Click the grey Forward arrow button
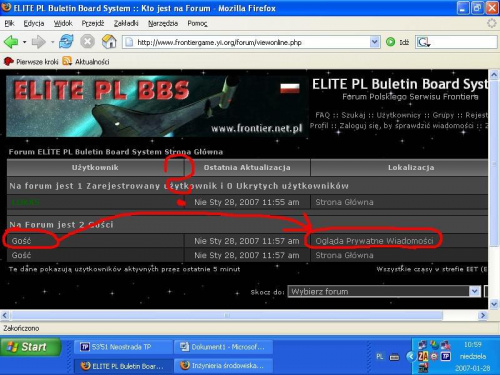Viewport: 500px width, 375px height. click(x=39, y=42)
